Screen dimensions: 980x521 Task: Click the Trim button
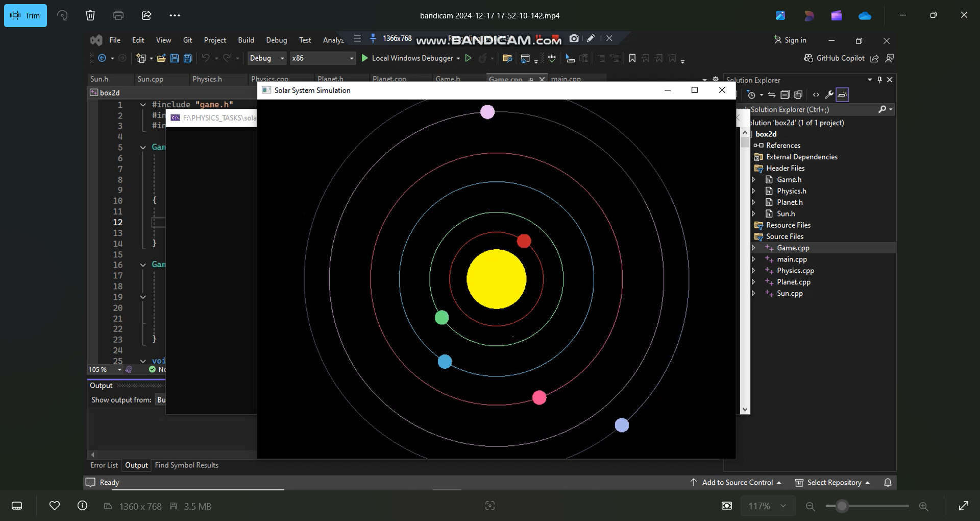(x=26, y=15)
